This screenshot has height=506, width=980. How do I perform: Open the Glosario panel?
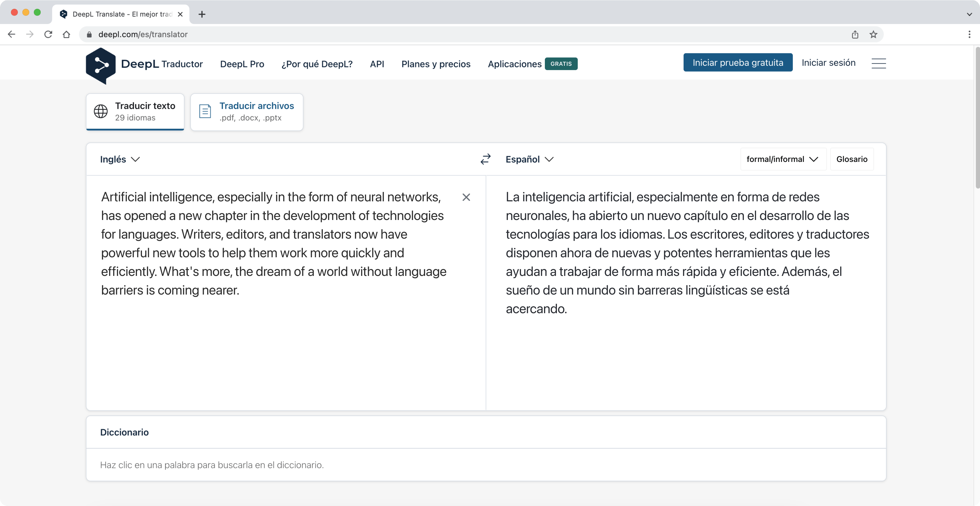[852, 159]
